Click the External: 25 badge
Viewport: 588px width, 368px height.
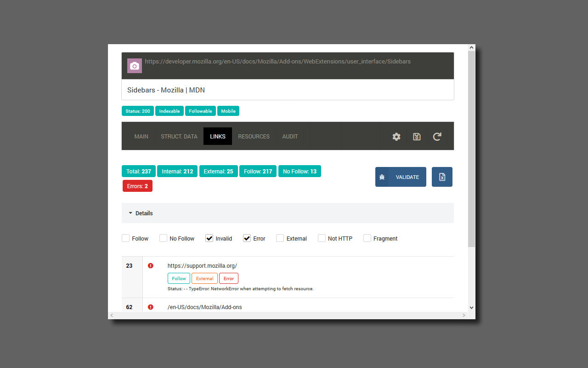tap(218, 171)
